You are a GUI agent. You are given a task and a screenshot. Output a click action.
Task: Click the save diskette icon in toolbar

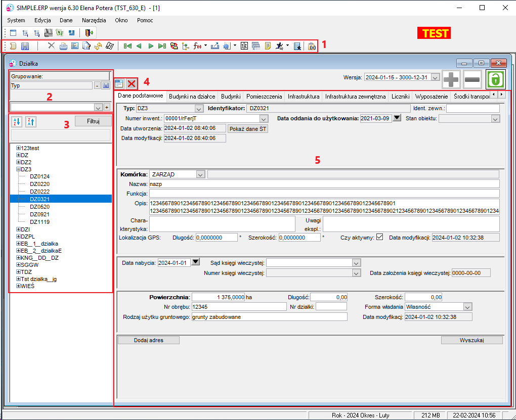tap(25, 46)
